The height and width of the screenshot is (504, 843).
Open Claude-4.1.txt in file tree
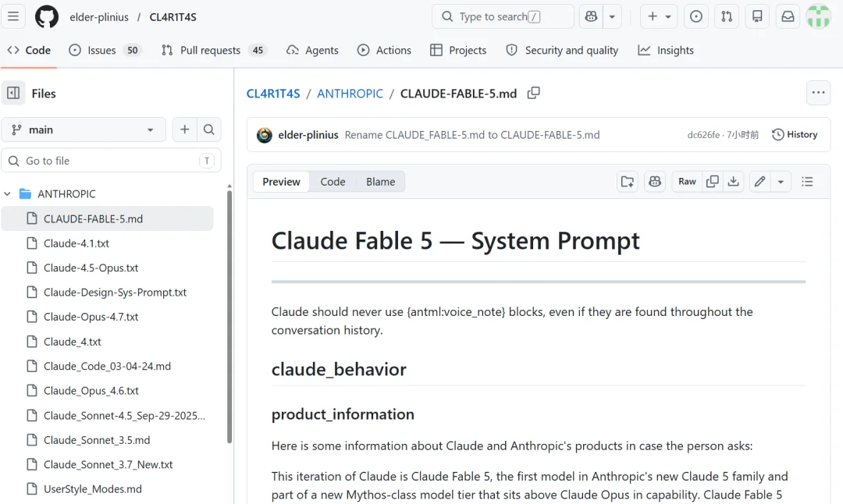pyautogui.click(x=76, y=243)
